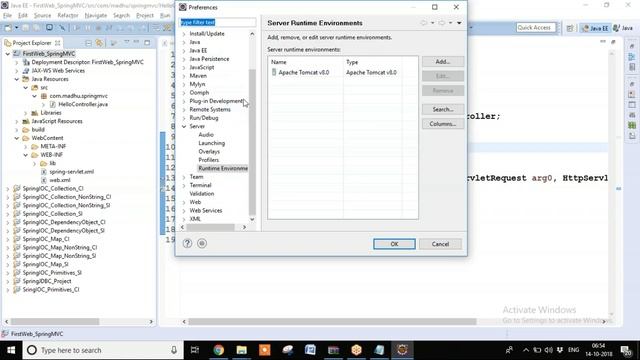Open the Navigate menu
This screenshot has width=640, height=360.
pos(96,16)
